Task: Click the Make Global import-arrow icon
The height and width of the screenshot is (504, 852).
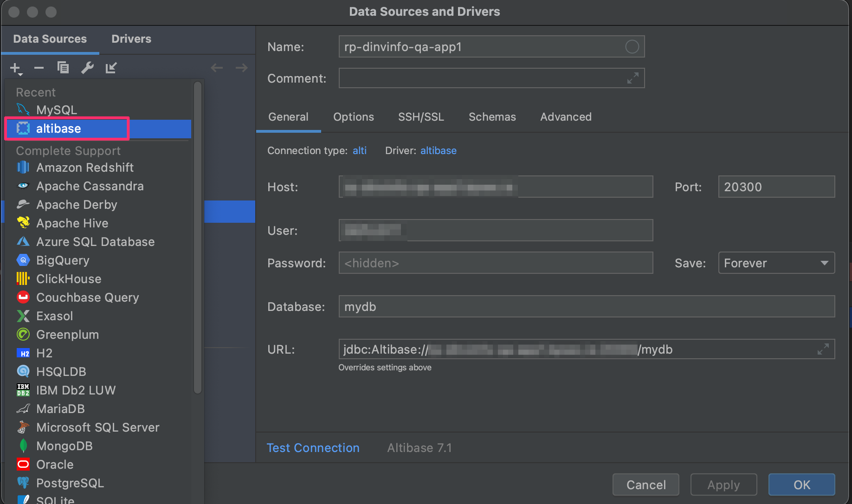Action: tap(111, 68)
